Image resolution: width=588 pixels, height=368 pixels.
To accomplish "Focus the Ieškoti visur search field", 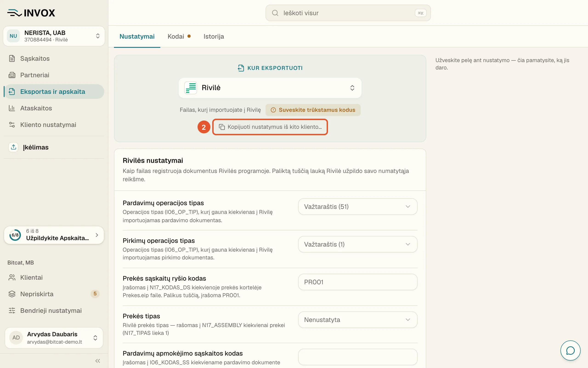I will coord(348,13).
